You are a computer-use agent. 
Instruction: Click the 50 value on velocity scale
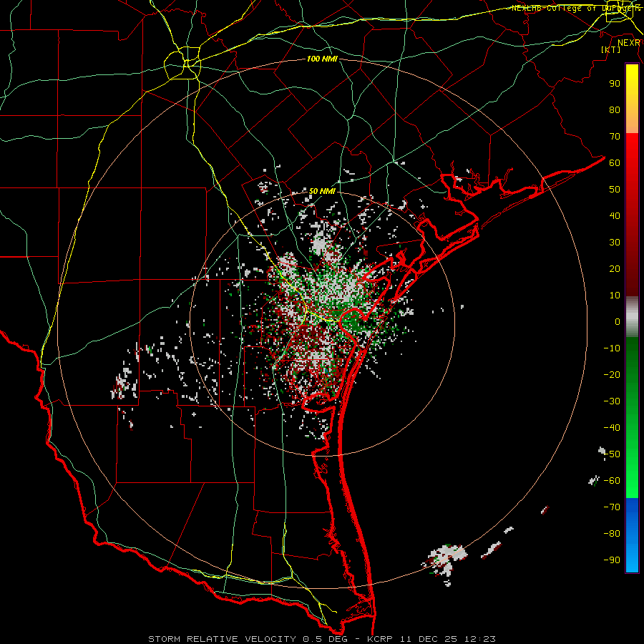[x=615, y=190]
